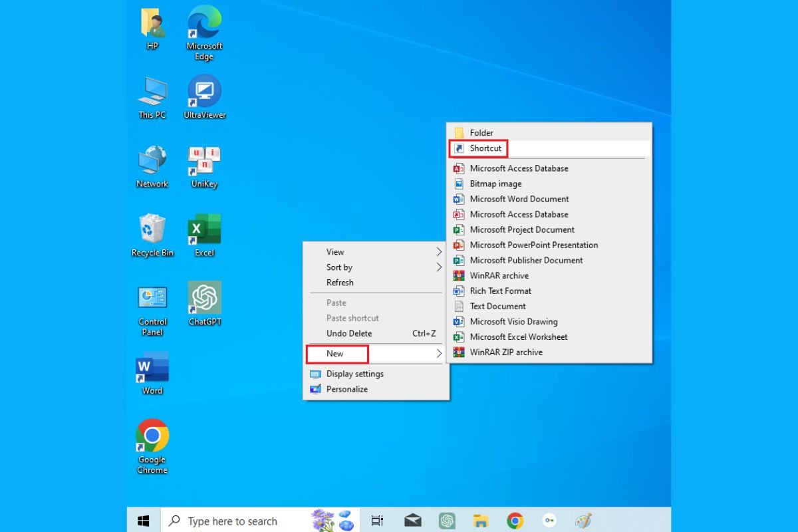The height and width of the screenshot is (532, 798).
Task: Select the Recycle Bin icon
Action: [152, 235]
